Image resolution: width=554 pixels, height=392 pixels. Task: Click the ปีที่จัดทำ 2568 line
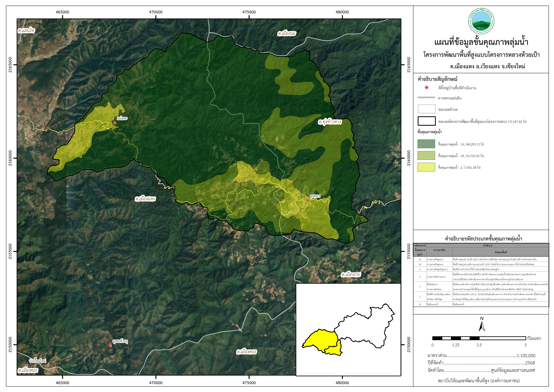tap(481, 363)
